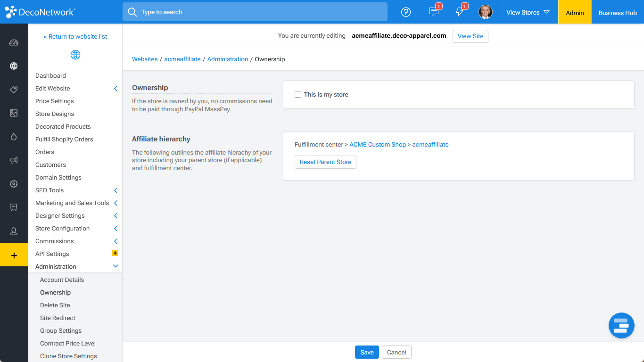This screenshot has width=644, height=362.
Task: Click the water droplet icon in sidebar
Action: (x=14, y=137)
